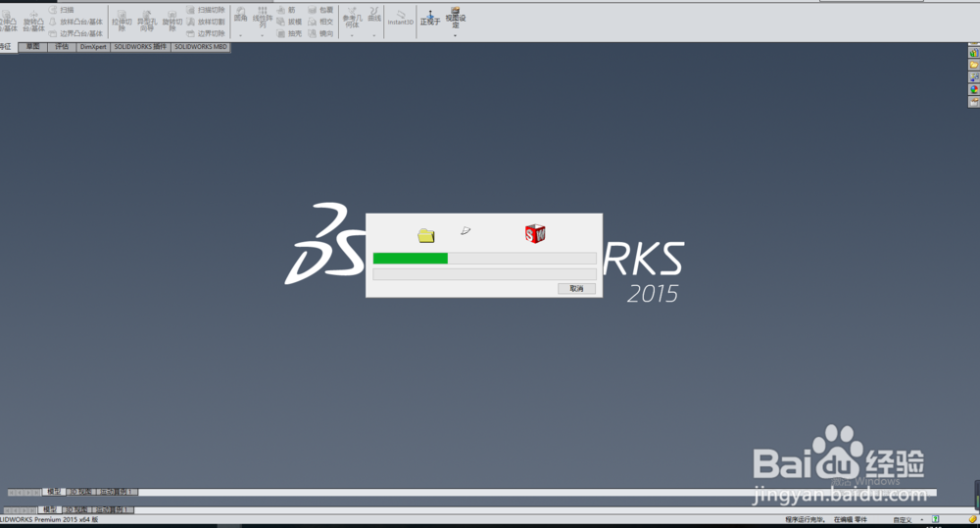Click the empty second progress bar
This screenshot has width=980, height=528.
tap(484, 274)
